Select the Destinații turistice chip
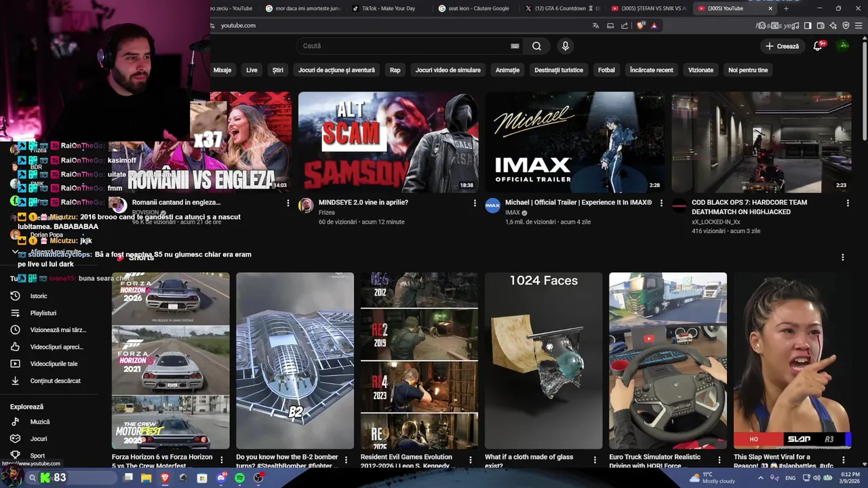This screenshot has height=488, width=868. point(559,70)
